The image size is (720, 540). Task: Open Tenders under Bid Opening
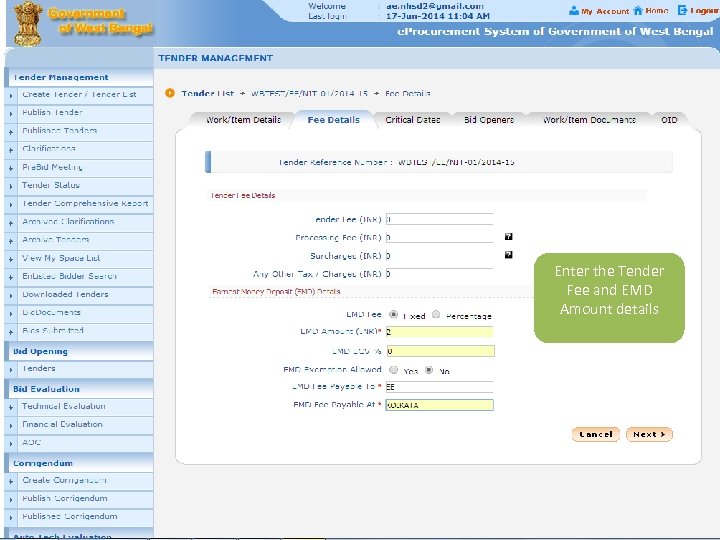coord(39,369)
